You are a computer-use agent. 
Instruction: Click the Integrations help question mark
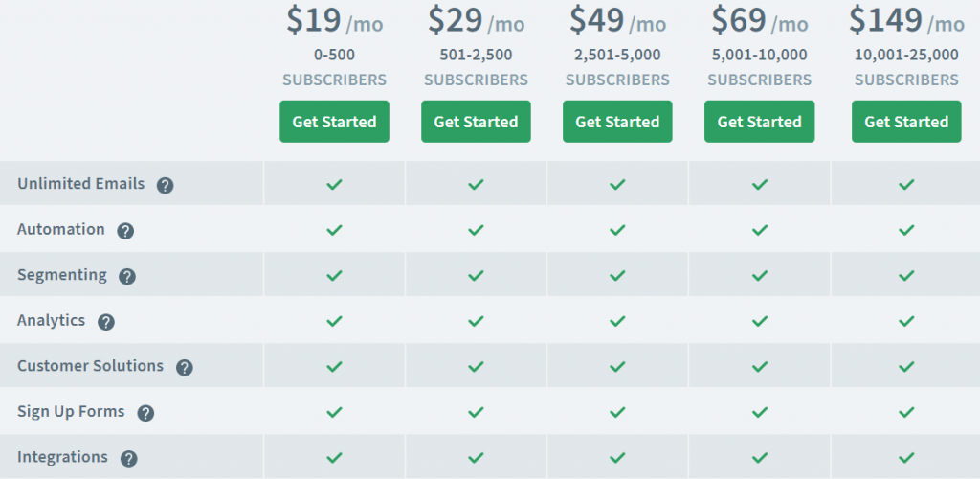coord(129,458)
